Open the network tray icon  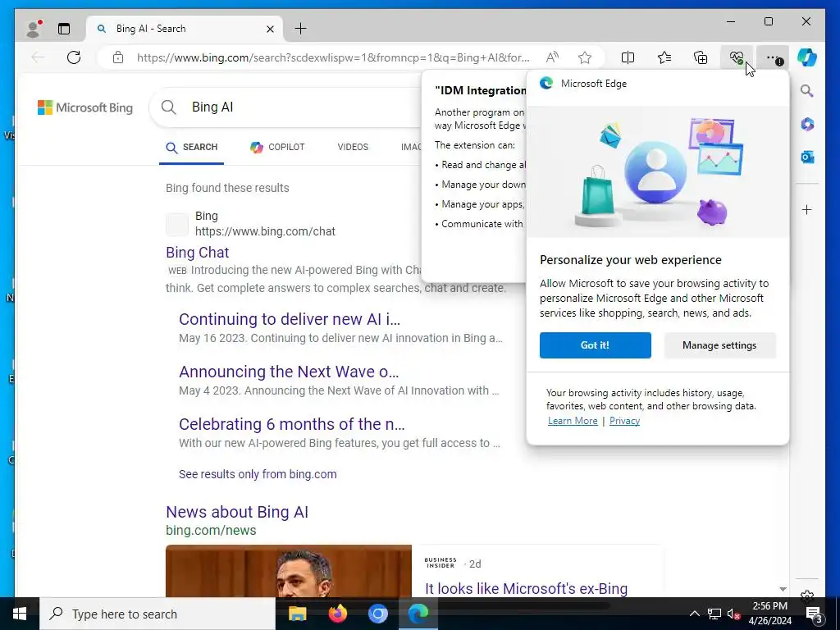coord(714,614)
